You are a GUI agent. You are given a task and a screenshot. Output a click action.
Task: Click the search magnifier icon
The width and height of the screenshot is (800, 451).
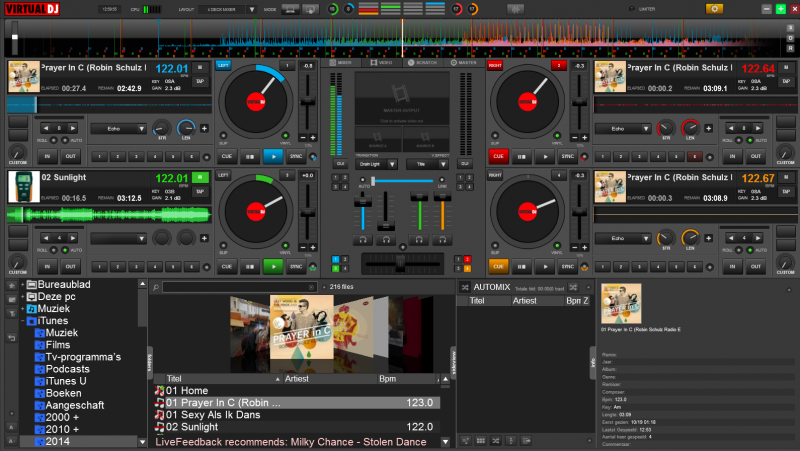pos(156,287)
